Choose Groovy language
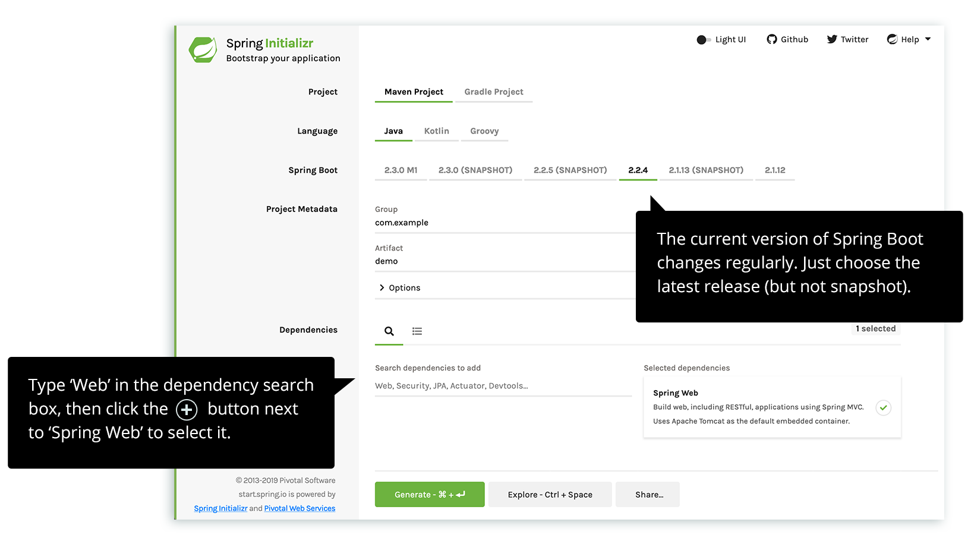971x560 pixels. point(484,131)
